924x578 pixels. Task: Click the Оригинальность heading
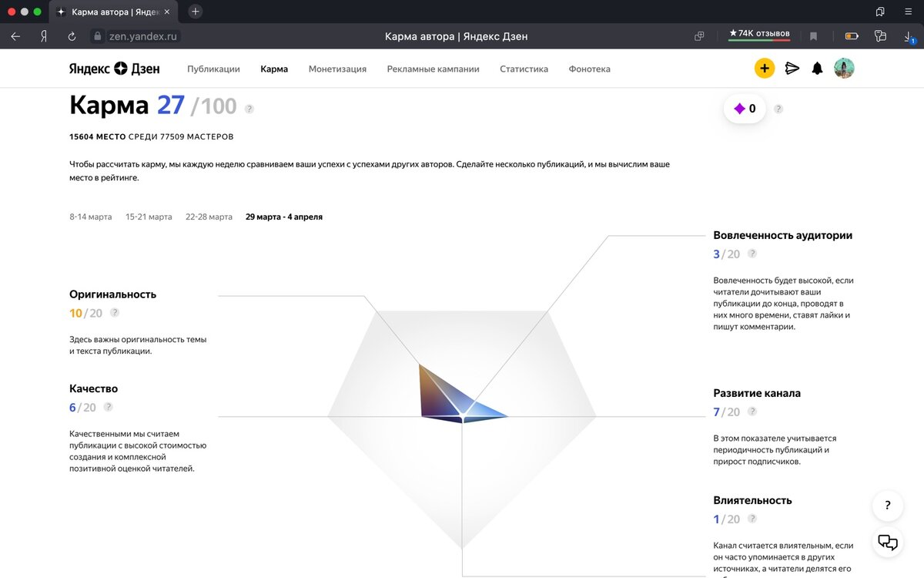coord(112,294)
